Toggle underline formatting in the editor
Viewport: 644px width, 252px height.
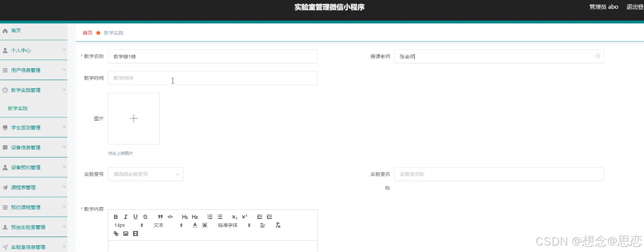click(x=136, y=217)
